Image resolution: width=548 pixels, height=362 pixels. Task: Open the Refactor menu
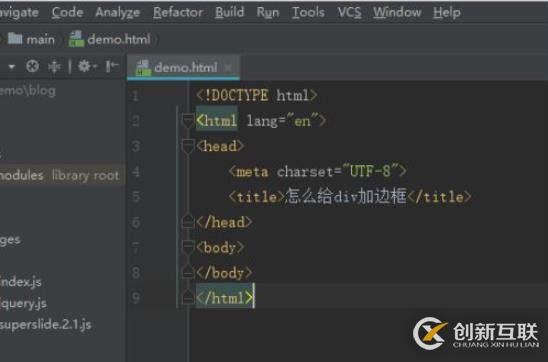click(x=178, y=12)
